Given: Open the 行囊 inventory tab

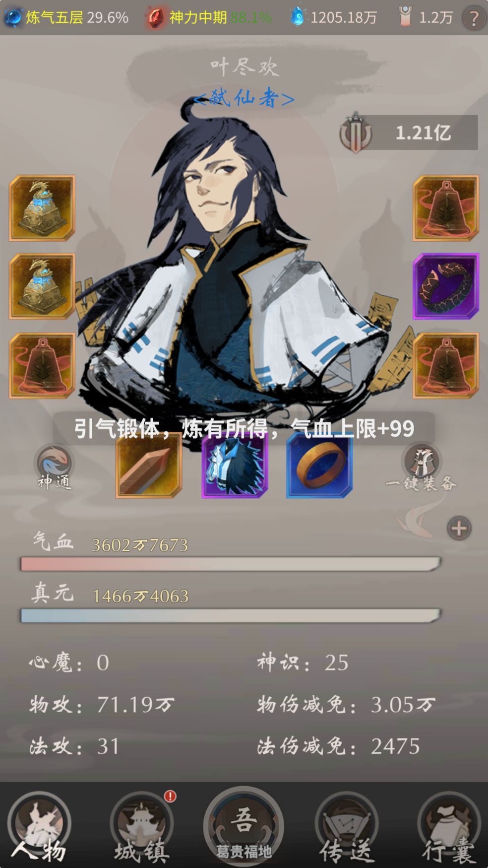Looking at the screenshot, I should pyautogui.click(x=449, y=826).
